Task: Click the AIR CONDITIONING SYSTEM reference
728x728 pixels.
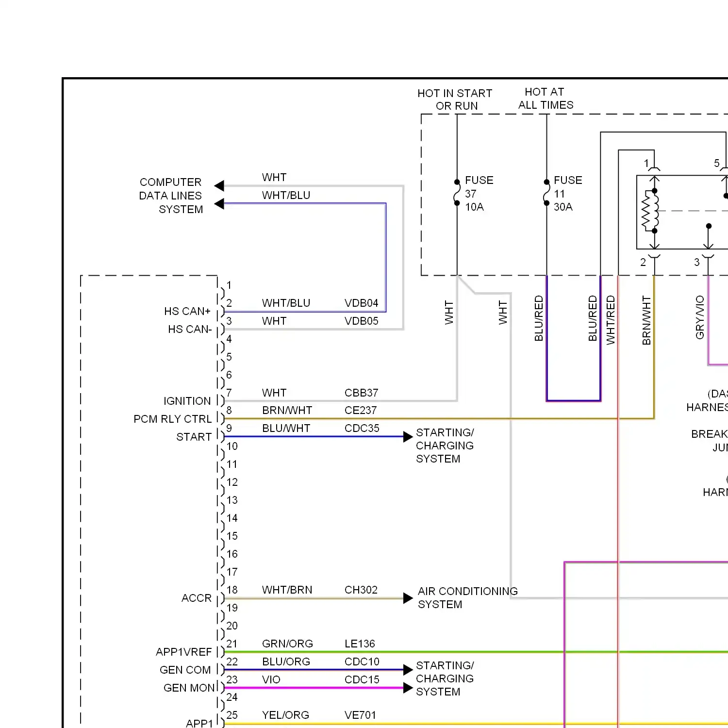Action: tap(467, 598)
